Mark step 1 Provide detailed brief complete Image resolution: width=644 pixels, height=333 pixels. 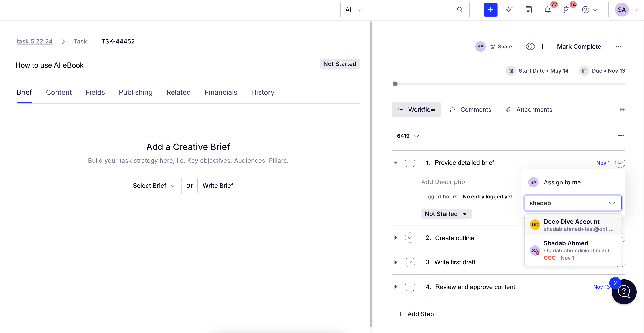410,163
